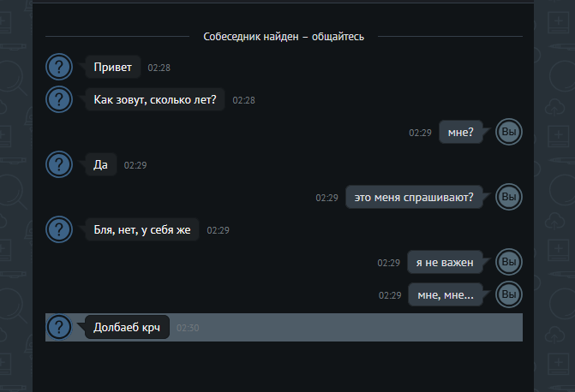Viewport: 575px width, 392px height.
Task: Click the question-mark avatar next to "Как зовут, сколько лет?"
Action: coord(59,99)
